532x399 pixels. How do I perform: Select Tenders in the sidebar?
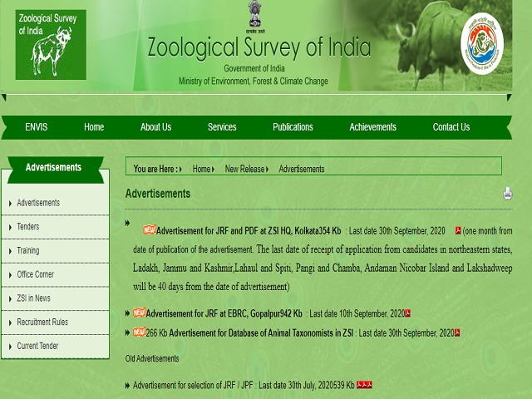[x=27, y=226]
